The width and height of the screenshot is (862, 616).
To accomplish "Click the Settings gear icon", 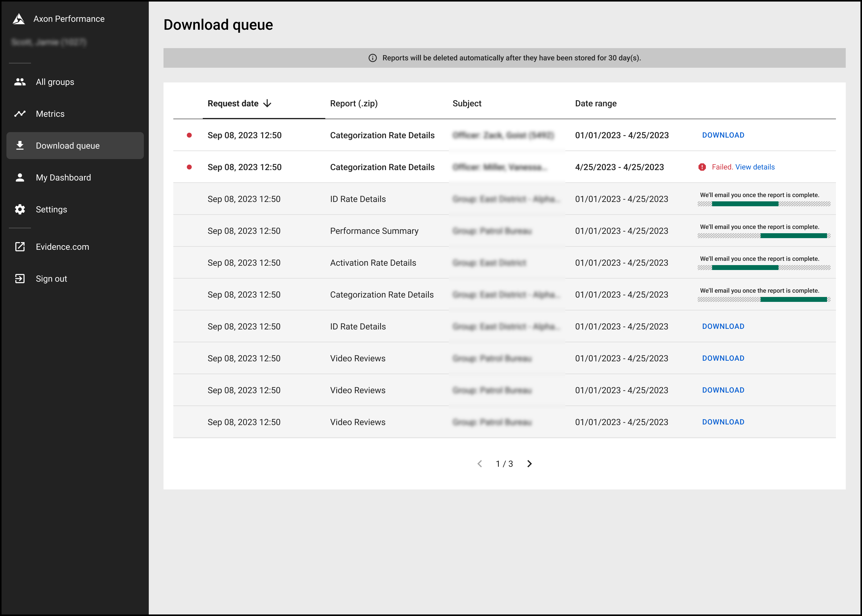I will point(20,209).
